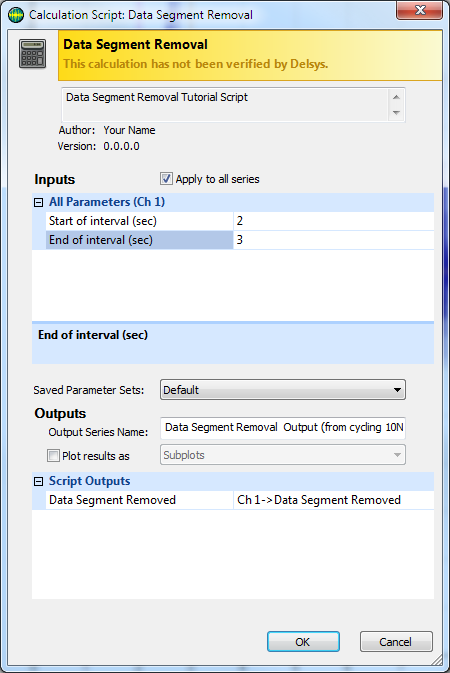Click the calculator script icon
Screen dimensions: 450x673
tap(32, 54)
